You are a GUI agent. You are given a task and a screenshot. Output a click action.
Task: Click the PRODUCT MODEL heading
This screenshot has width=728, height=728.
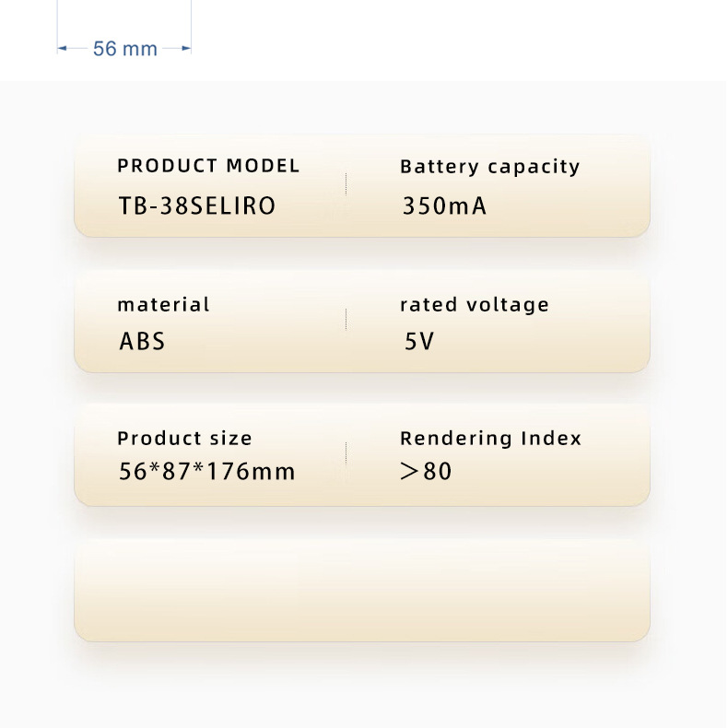click(x=208, y=166)
